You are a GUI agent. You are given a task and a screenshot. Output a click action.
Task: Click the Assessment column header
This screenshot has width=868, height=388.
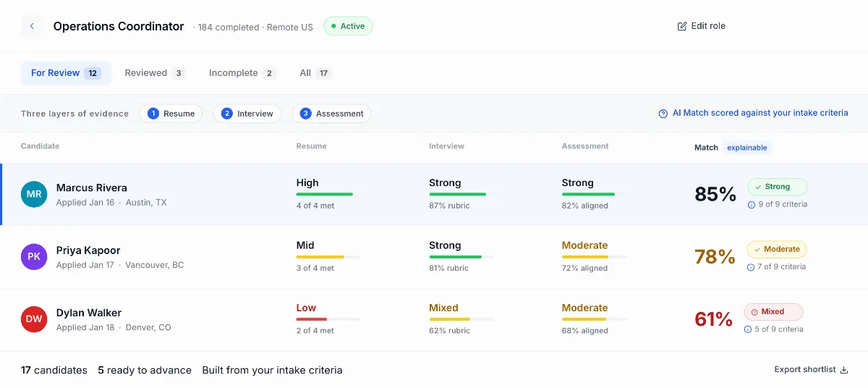click(x=585, y=146)
